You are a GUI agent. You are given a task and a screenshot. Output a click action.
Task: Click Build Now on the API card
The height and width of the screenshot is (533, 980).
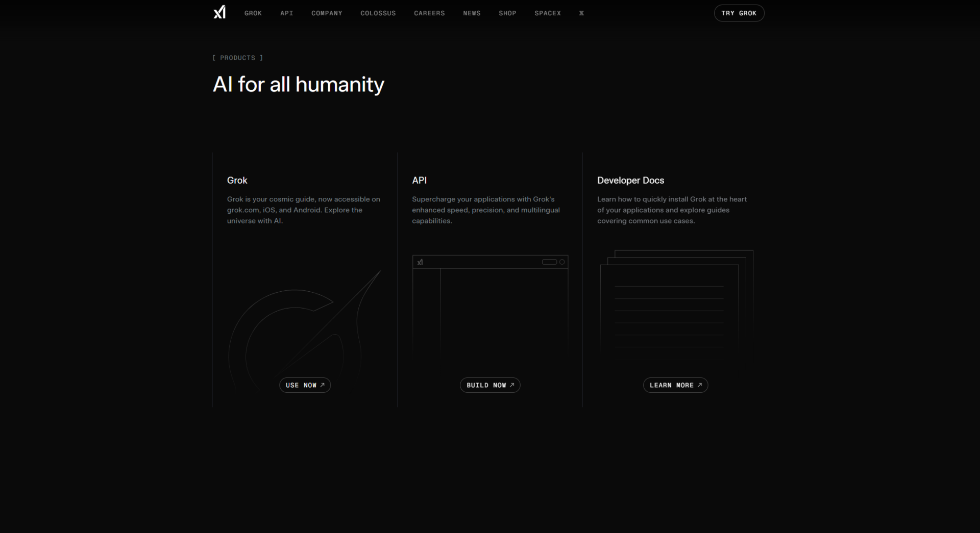490,385
